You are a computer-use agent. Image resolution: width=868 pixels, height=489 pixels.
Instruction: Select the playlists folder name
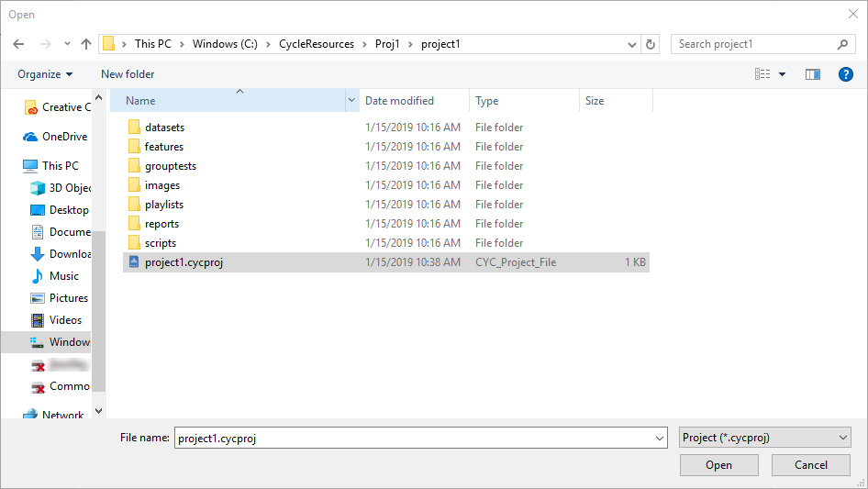(164, 205)
